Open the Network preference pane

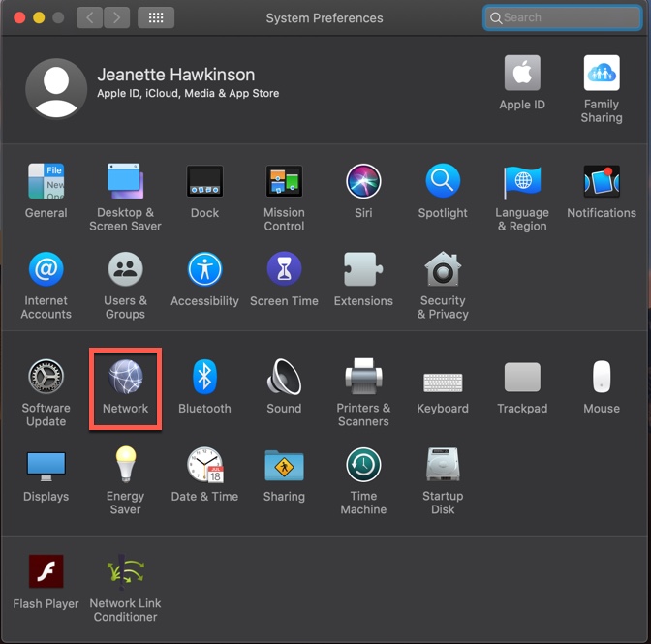pos(125,378)
